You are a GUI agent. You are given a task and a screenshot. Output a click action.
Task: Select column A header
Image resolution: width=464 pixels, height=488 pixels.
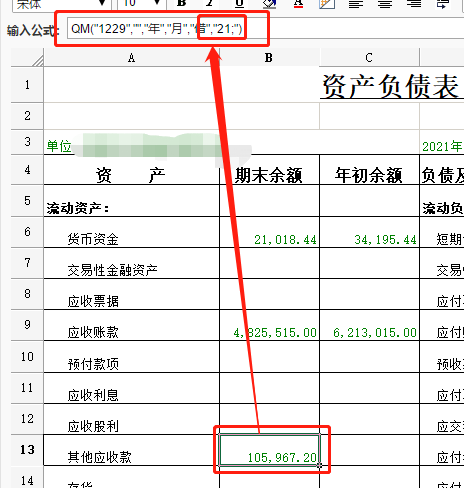click(x=131, y=58)
